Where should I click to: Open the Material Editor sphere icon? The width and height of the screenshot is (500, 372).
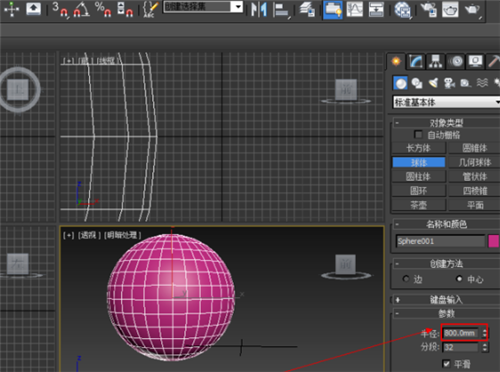point(402,9)
